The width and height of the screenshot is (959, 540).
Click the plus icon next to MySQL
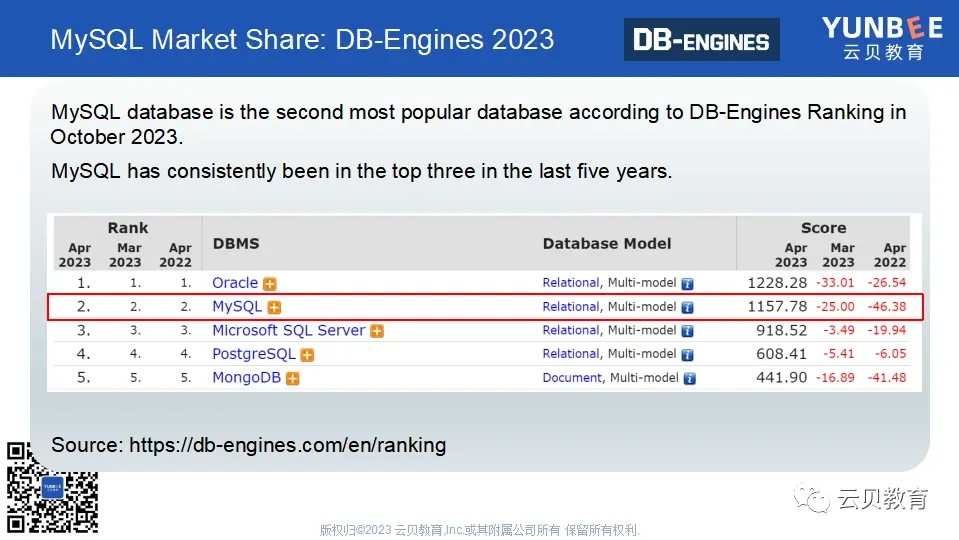[274, 308]
